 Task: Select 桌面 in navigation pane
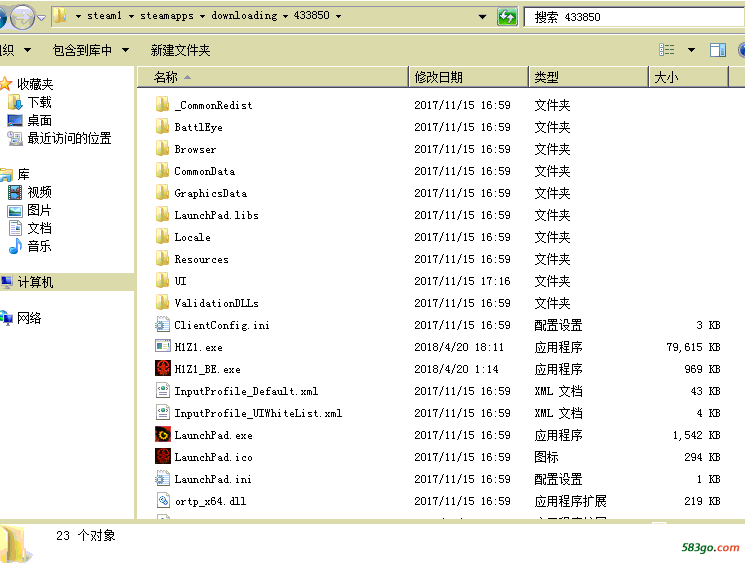(x=39, y=120)
